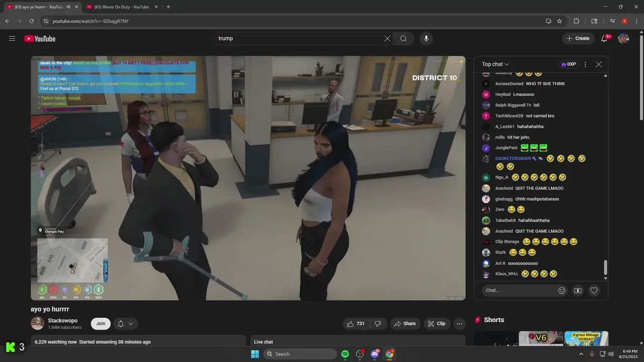
Task: Open more video actions menu
Action: point(459,324)
